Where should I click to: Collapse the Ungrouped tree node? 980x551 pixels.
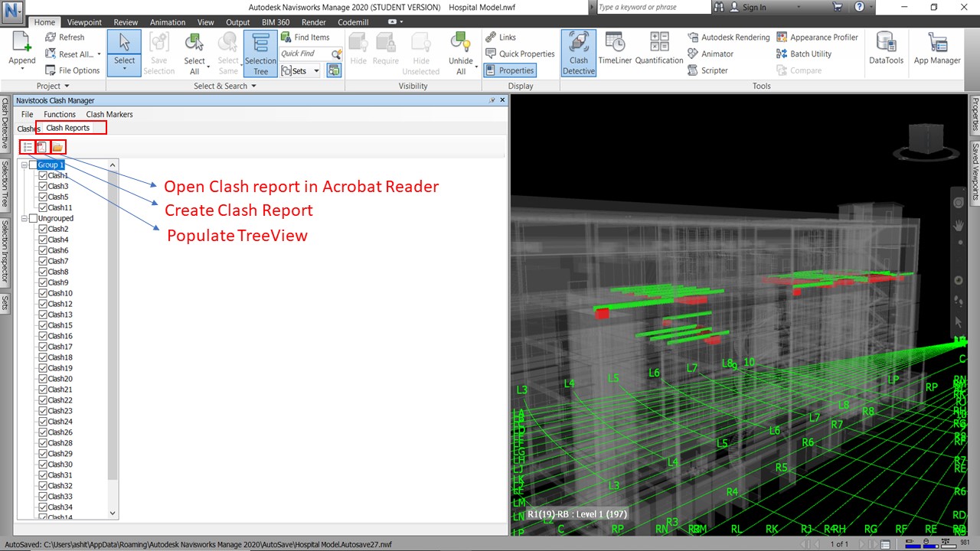point(24,219)
